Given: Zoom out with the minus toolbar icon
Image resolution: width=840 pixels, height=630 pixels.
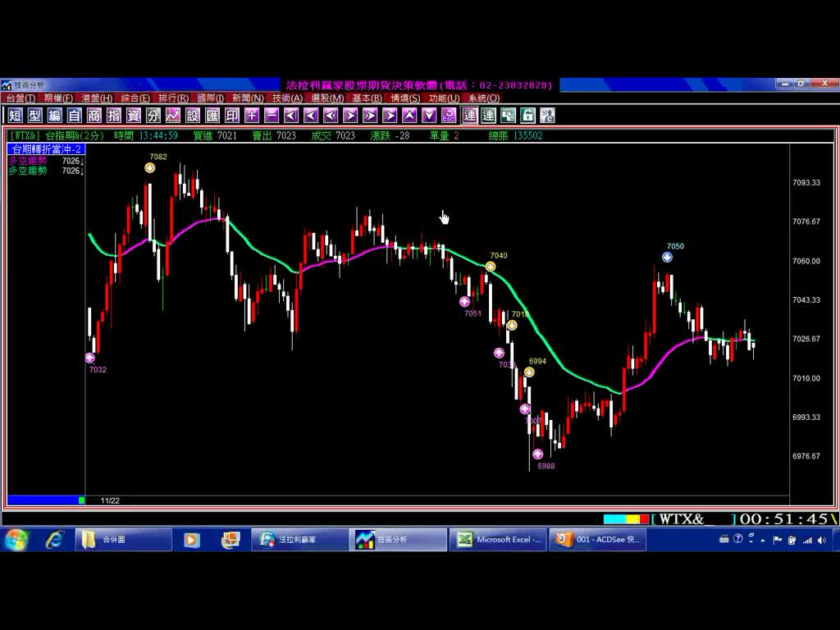Looking at the screenshot, I should point(272,115).
